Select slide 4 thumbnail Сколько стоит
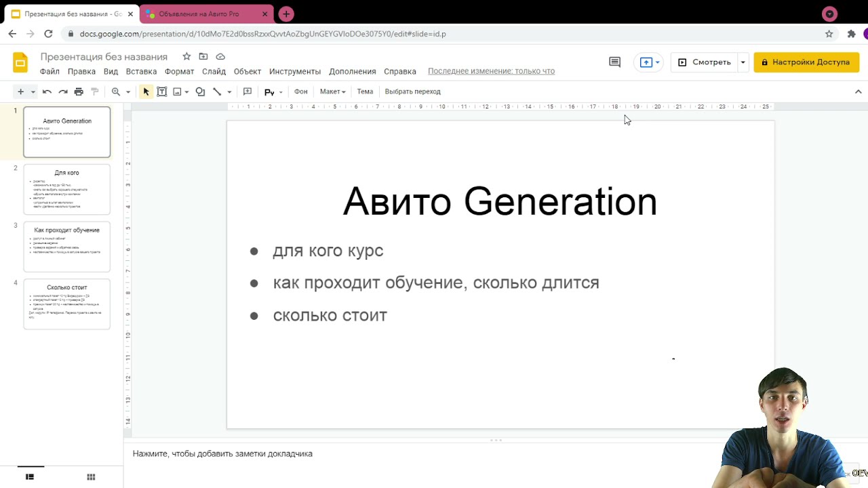 click(66, 304)
